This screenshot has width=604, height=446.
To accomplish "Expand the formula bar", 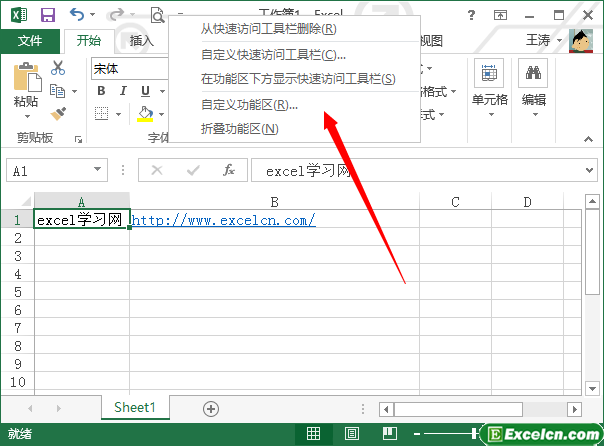I will (589, 170).
